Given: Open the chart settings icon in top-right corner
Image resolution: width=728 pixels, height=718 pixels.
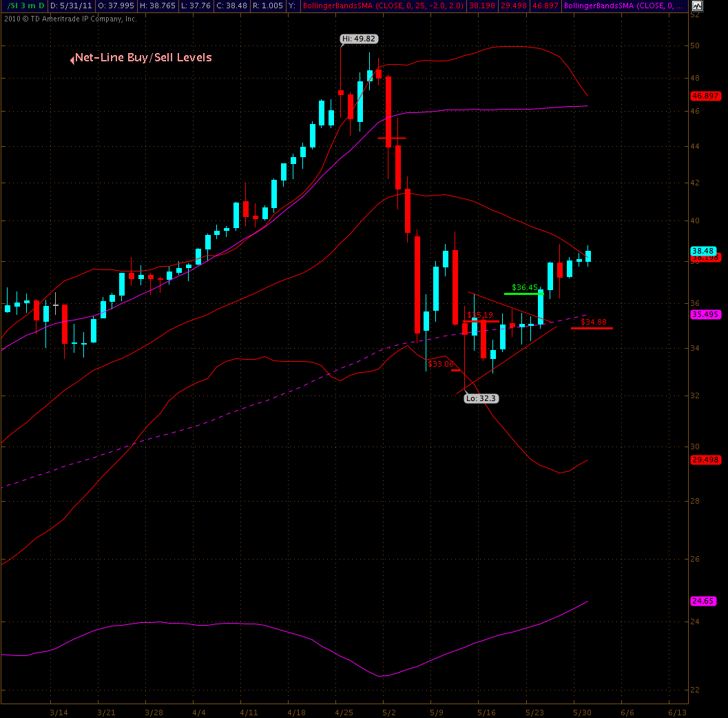Looking at the screenshot, I should click(697, 7).
